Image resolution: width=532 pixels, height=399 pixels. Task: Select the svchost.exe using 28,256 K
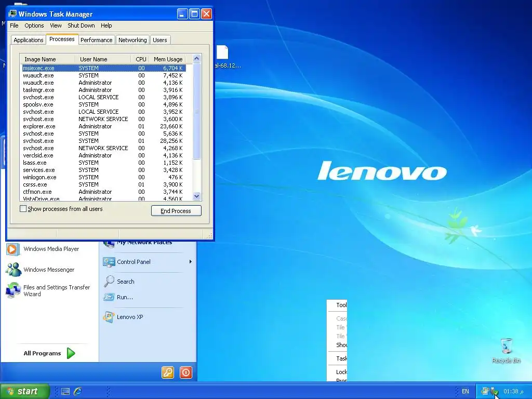pos(103,141)
